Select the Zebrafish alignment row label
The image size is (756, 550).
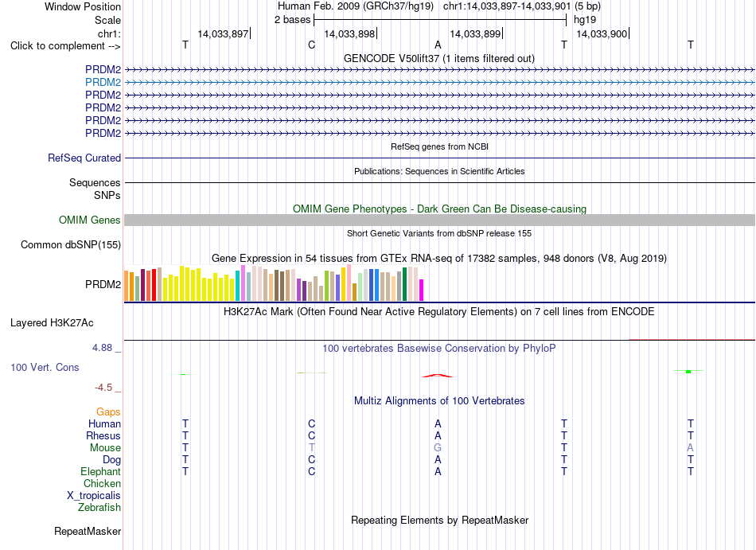click(99, 507)
